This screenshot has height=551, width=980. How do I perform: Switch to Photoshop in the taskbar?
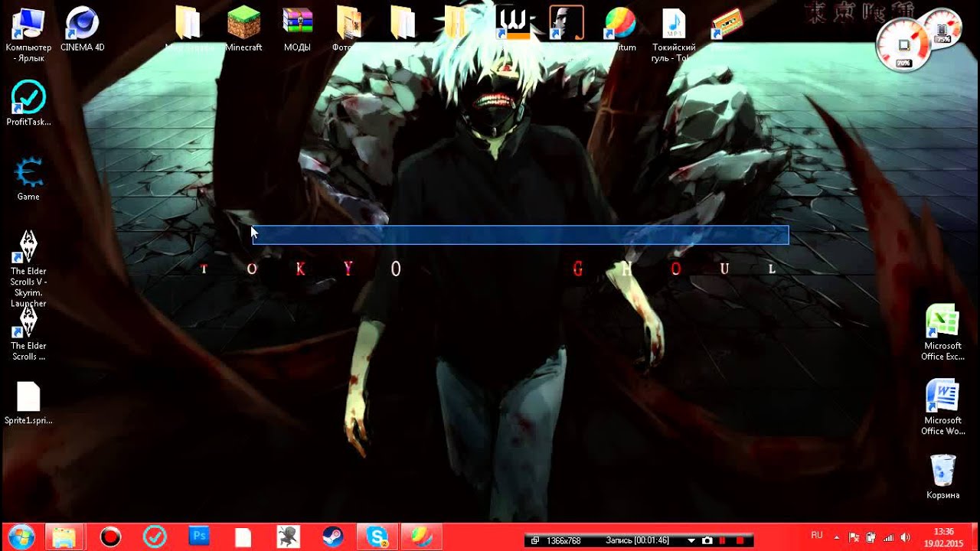[199, 537]
